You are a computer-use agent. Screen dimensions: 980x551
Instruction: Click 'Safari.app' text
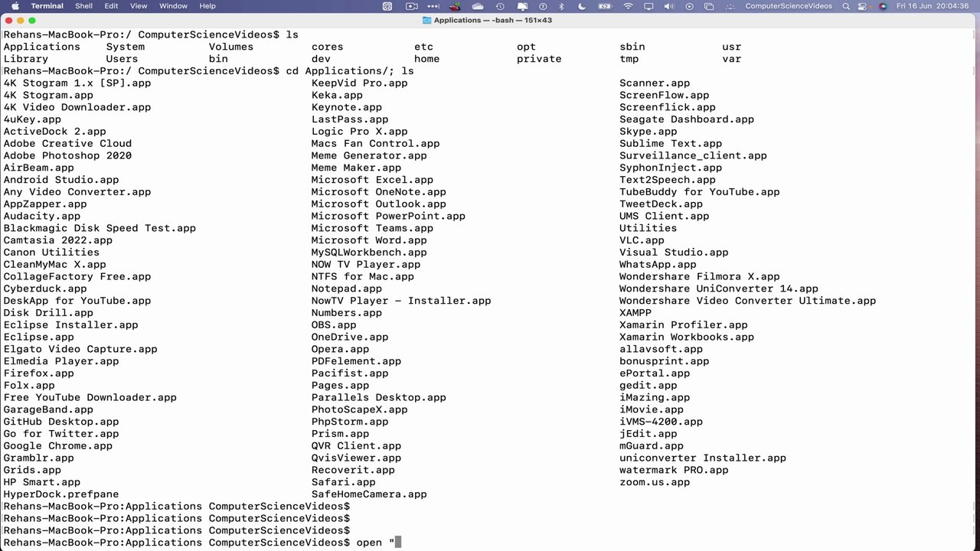(x=344, y=482)
